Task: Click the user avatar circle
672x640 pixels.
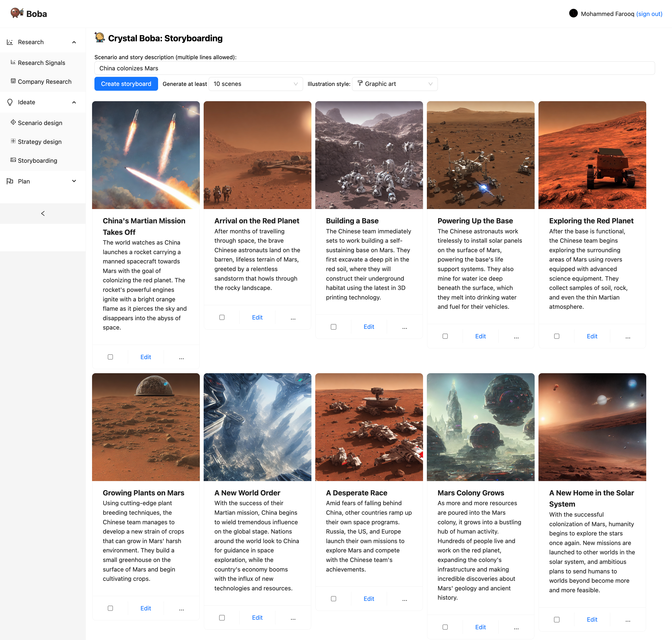Action: pos(573,13)
